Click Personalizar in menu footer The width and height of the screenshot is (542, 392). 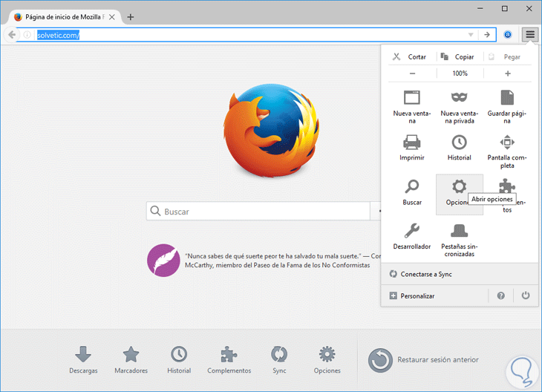434,296
